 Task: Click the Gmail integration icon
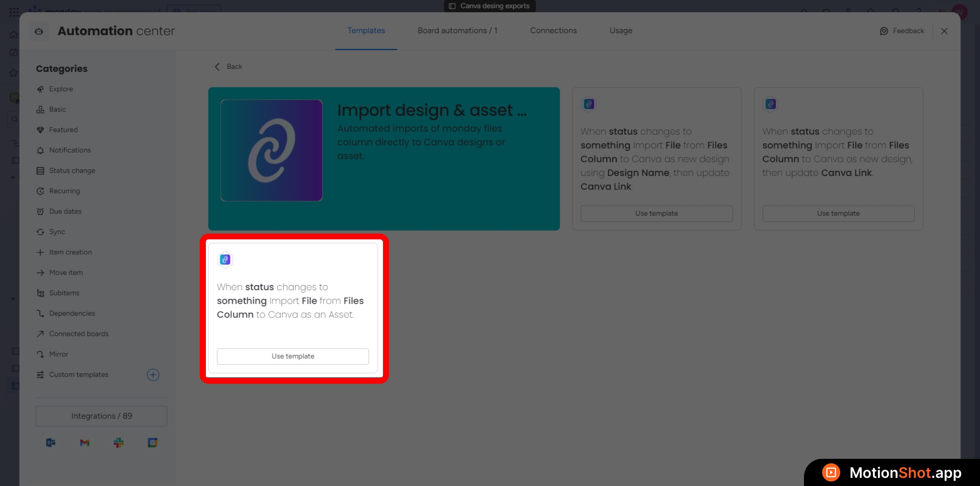point(84,442)
